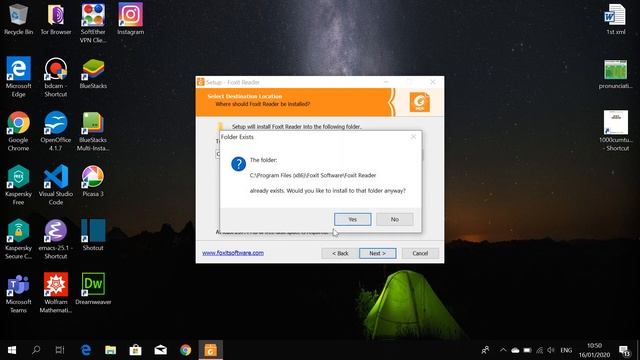
Task: Open Task View on taskbar
Action: point(60,350)
